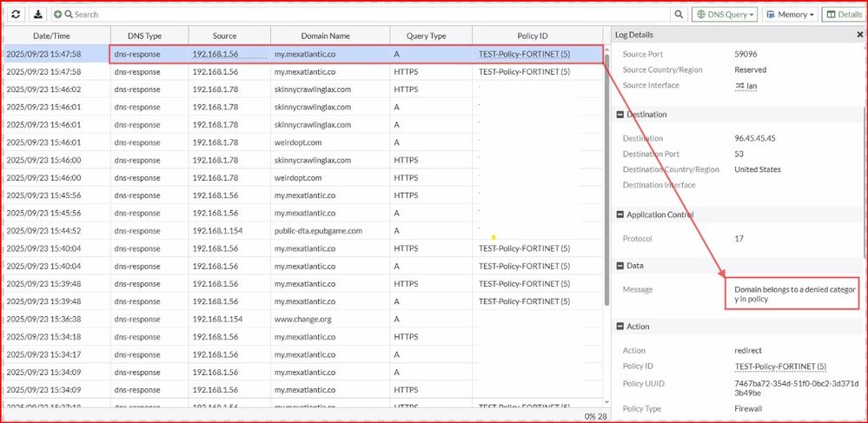Click source 192.168.1.56 in the selected row
This screenshot has width=868, height=423.
(215, 54)
